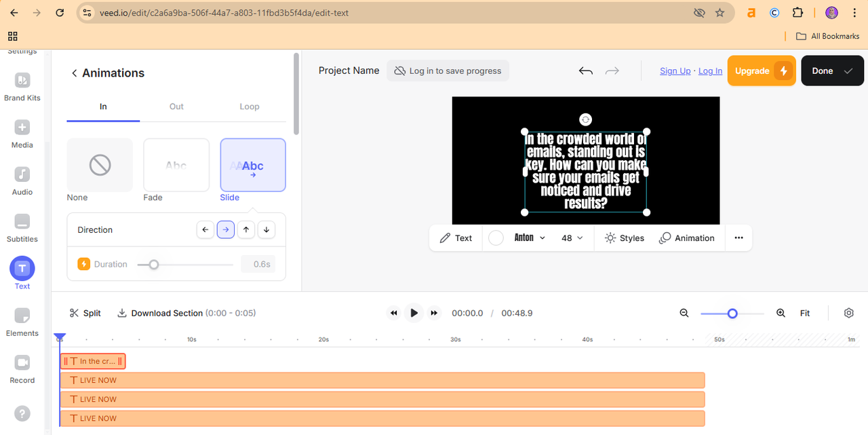Image resolution: width=868 pixels, height=435 pixels.
Task: Click the animations panel scrollbar
Action: [296, 94]
